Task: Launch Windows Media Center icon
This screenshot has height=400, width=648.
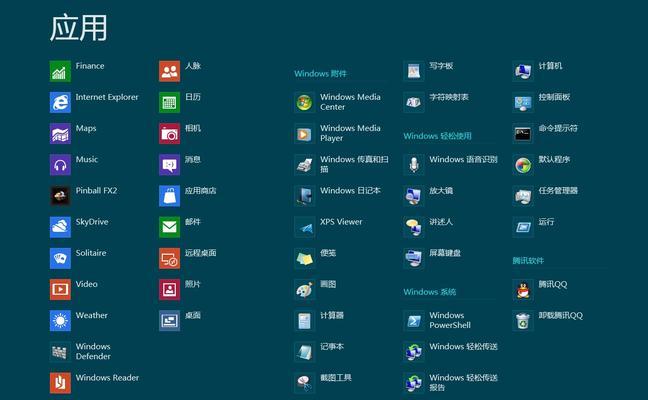Action: click(x=305, y=102)
